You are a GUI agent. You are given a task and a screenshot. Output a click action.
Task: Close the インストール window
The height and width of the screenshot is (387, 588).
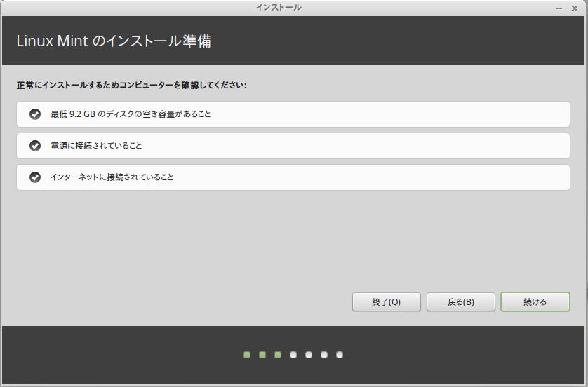point(575,7)
